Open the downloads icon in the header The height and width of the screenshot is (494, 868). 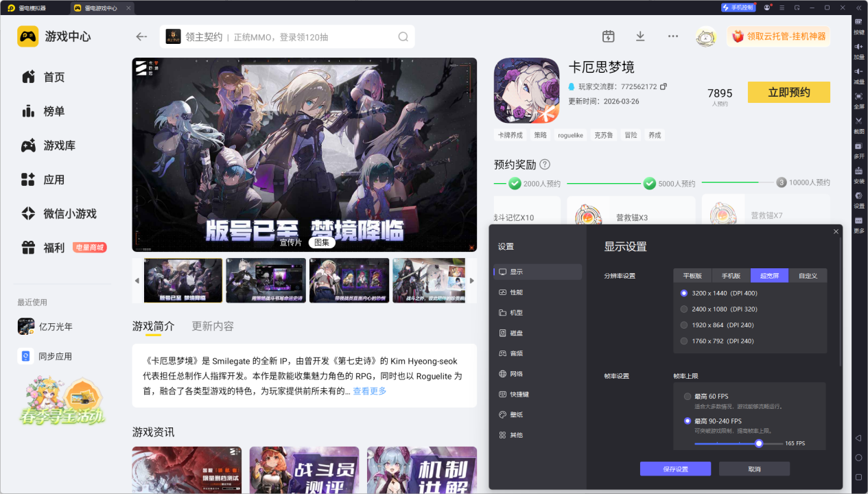pyautogui.click(x=640, y=36)
